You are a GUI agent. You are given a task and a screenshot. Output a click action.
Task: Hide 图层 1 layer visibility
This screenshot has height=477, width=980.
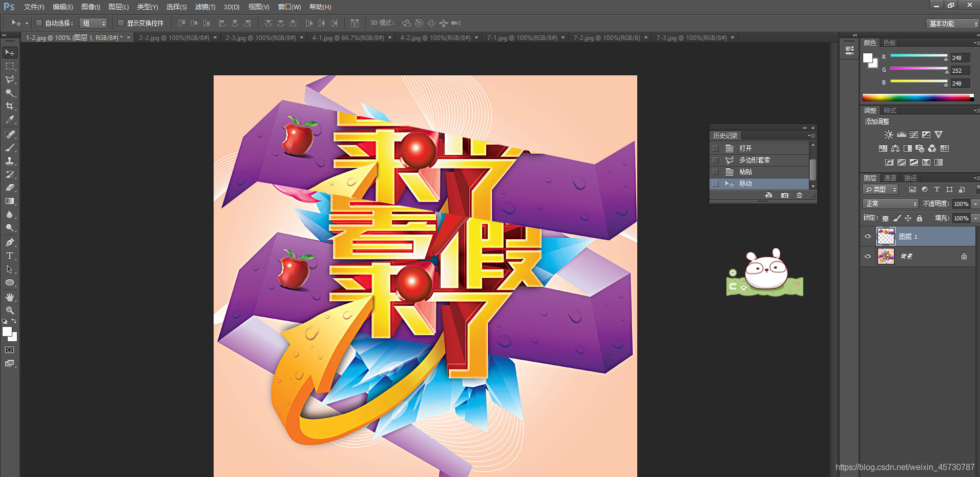[x=868, y=236]
